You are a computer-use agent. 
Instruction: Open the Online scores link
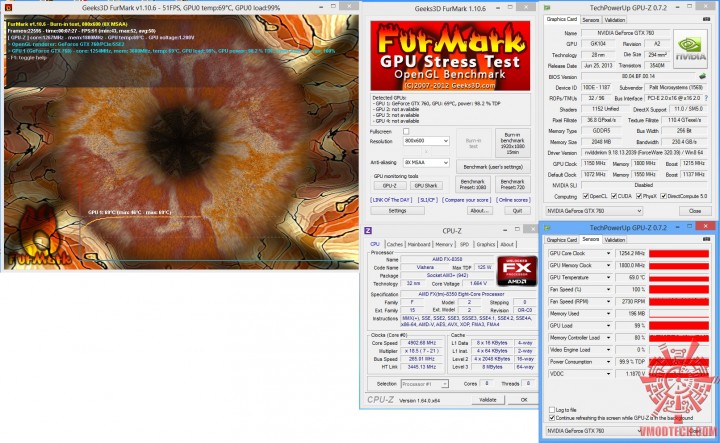pyautogui.click(x=513, y=200)
